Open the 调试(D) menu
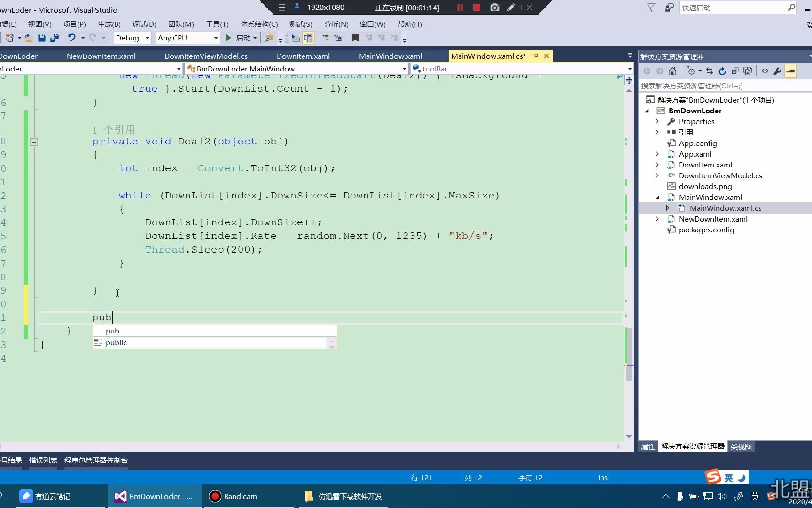The image size is (812, 508). (x=144, y=24)
